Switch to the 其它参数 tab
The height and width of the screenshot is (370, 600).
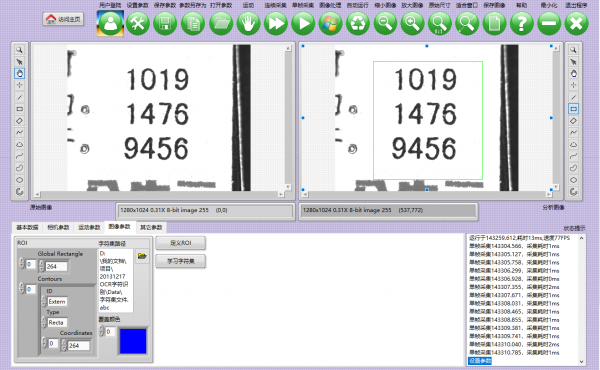pos(151,227)
